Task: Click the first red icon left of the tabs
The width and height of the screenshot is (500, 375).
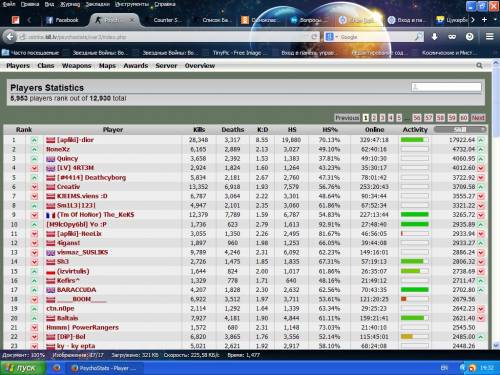Action: tap(15, 20)
